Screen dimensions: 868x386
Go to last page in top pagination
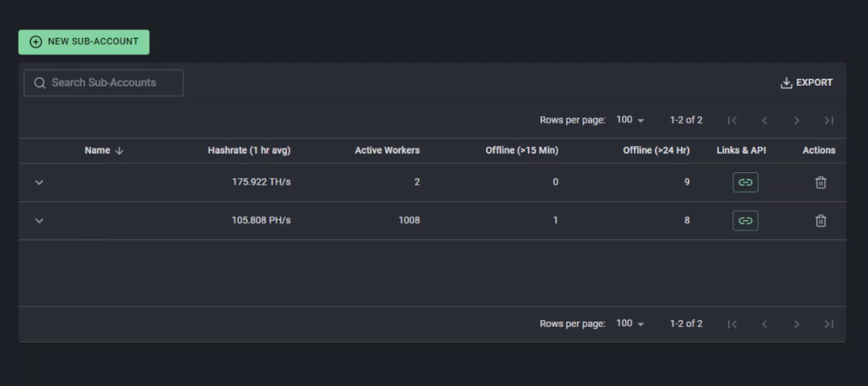pos(829,121)
